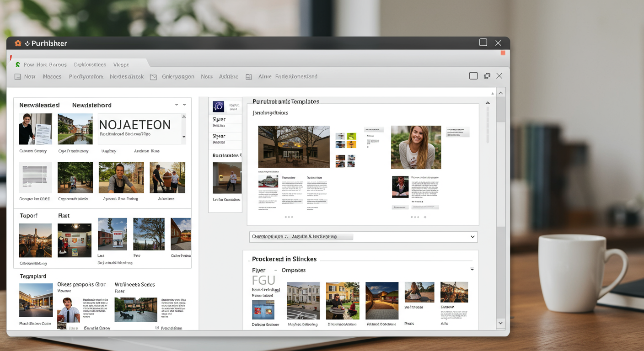644x351 pixels.
Task: Click the orange Publisher app icon in title bar
Action: click(x=18, y=43)
